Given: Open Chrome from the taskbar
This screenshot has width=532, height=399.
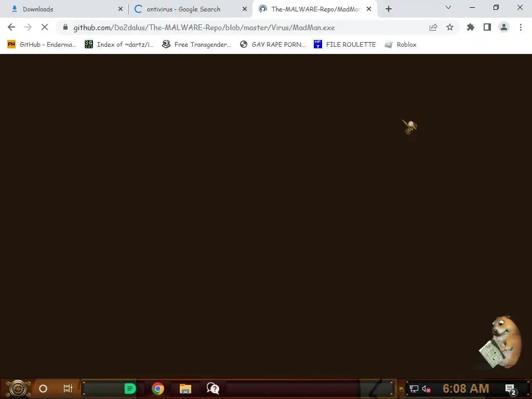Looking at the screenshot, I should [158, 389].
